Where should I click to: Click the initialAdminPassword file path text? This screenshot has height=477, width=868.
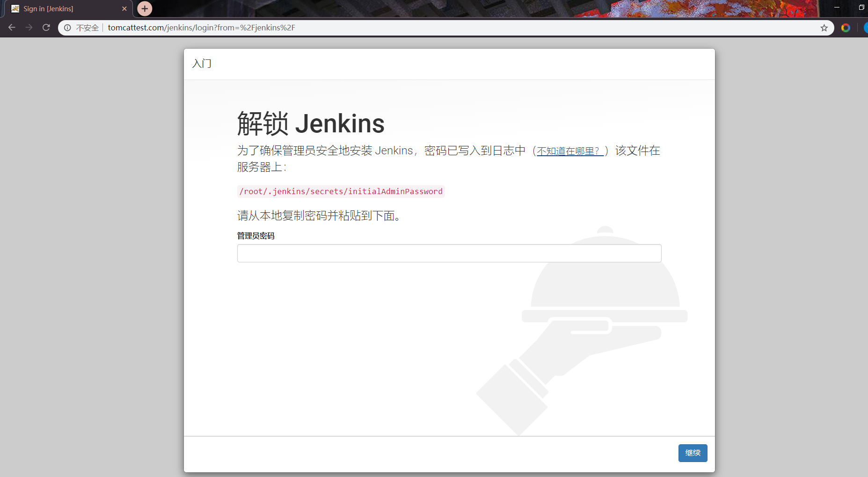point(341,191)
